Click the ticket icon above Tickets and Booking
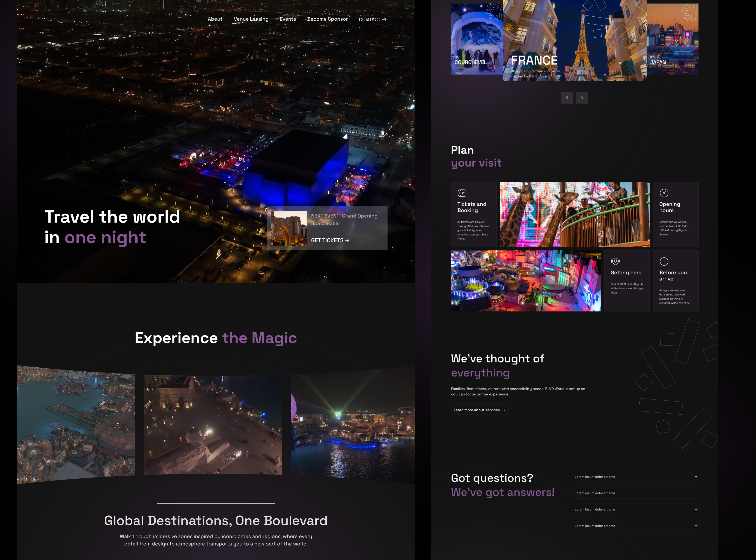This screenshot has height=560, width=756. tap(462, 193)
